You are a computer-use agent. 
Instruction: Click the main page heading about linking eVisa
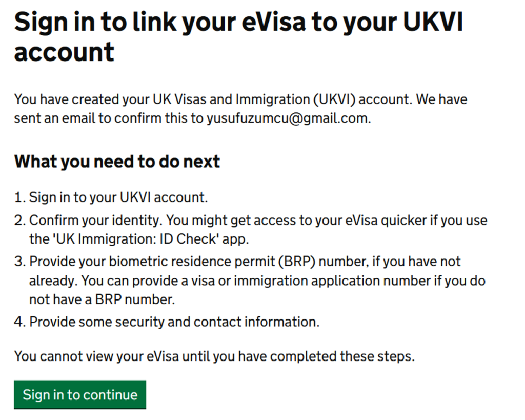click(238, 37)
